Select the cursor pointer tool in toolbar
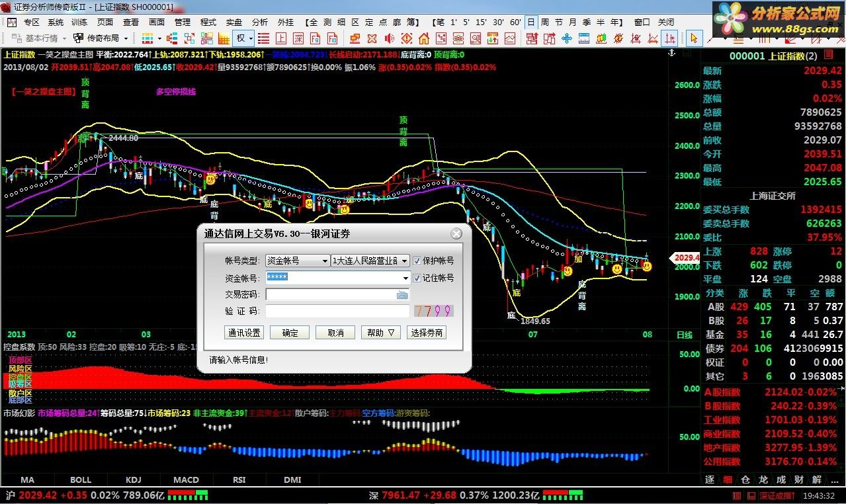The image size is (846, 504). pos(694,38)
